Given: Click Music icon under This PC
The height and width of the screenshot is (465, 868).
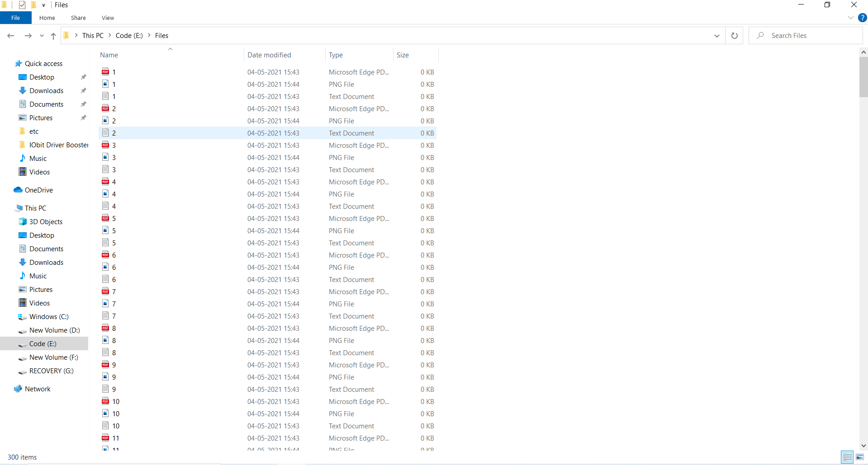Looking at the screenshot, I should click(x=23, y=276).
